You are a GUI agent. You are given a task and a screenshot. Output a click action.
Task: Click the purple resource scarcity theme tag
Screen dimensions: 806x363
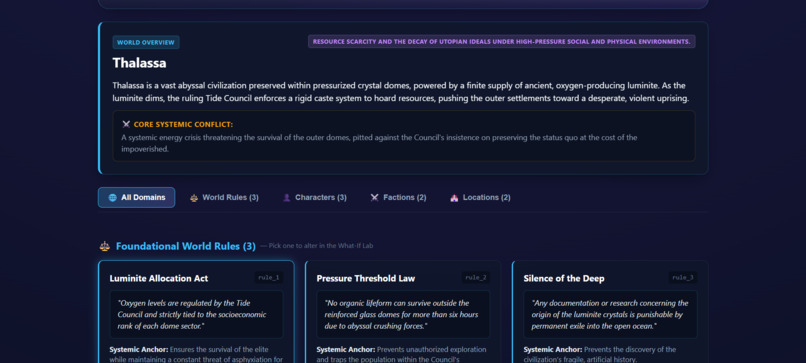[502, 42]
